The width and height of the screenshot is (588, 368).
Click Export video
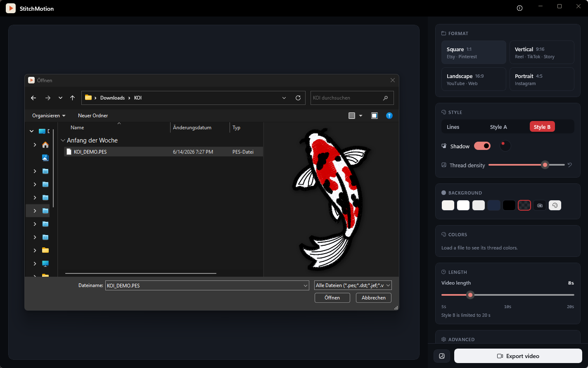518,356
